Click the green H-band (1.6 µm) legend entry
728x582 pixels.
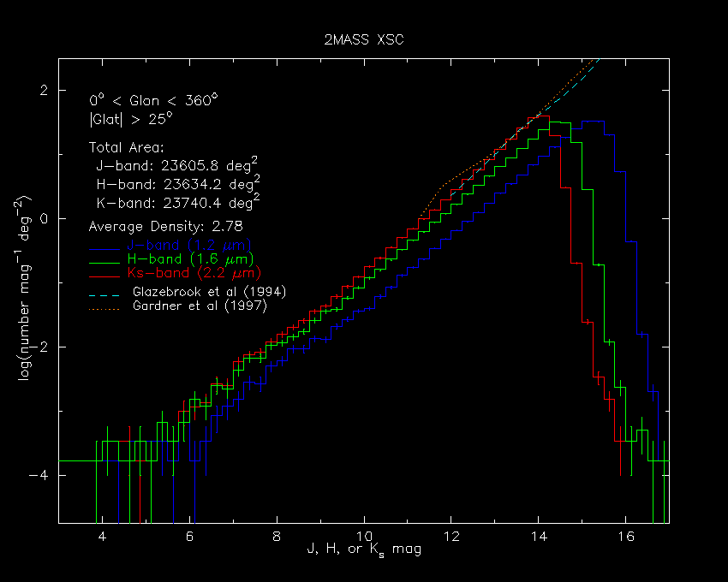click(x=186, y=258)
